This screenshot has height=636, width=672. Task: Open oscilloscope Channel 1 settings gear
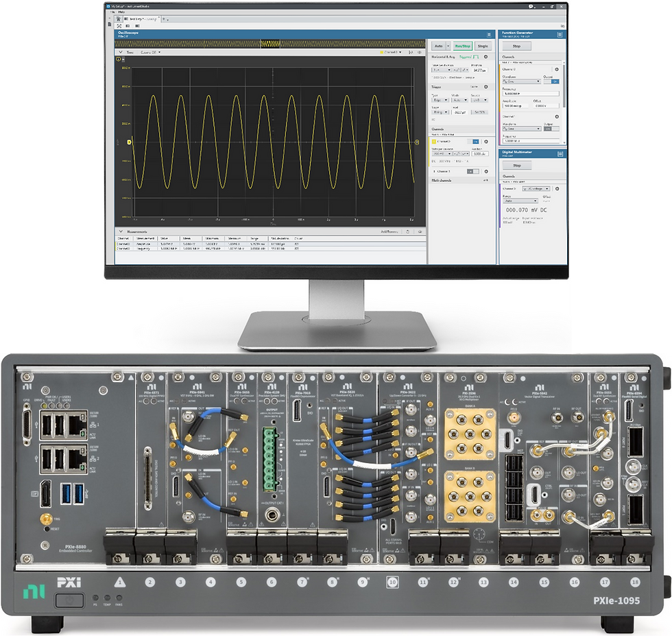(x=486, y=172)
